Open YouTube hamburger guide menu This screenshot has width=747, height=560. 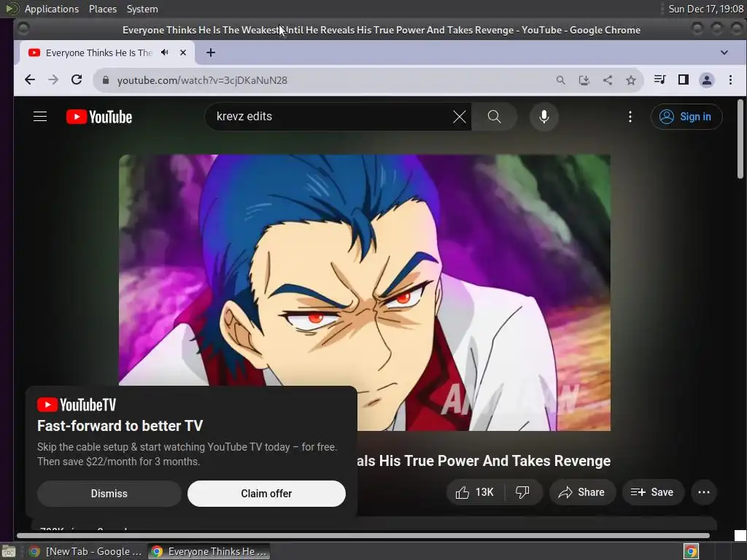pyautogui.click(x=40, y=117)
